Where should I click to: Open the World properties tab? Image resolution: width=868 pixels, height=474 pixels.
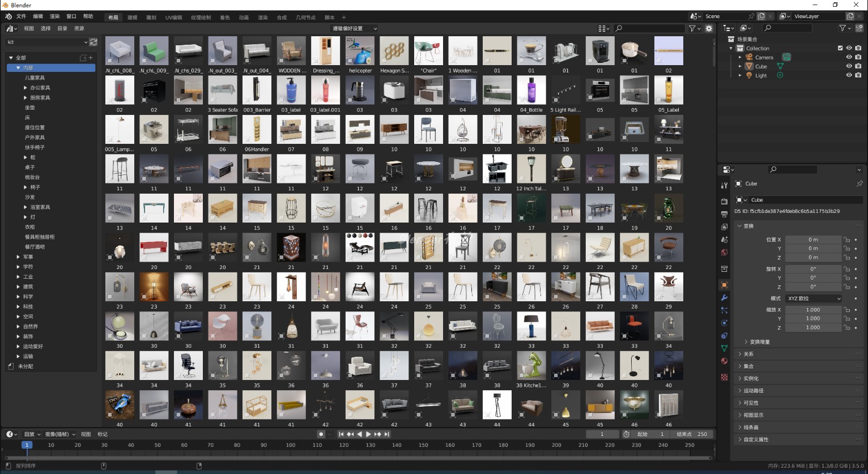tap(724, 253)
